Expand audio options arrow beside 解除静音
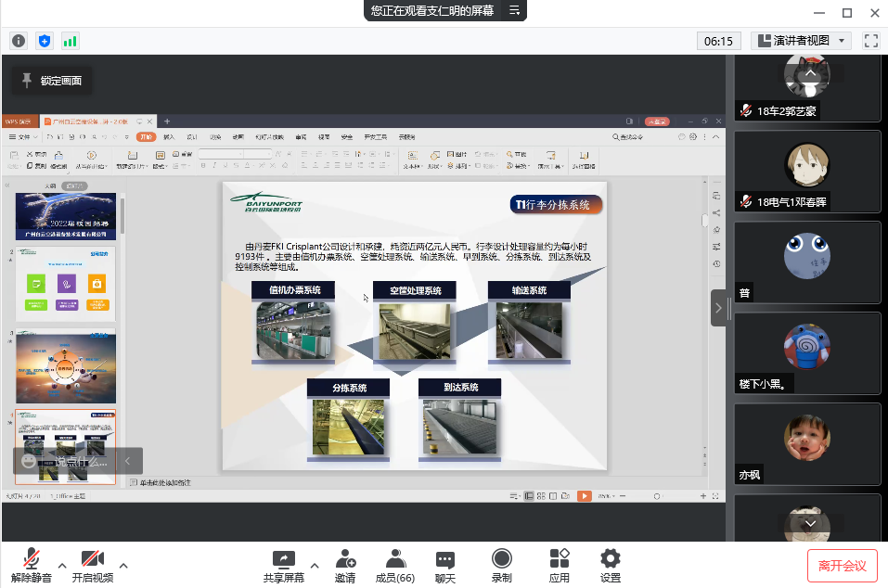Viewport: 888px width, 588px height. click(62, 565)
